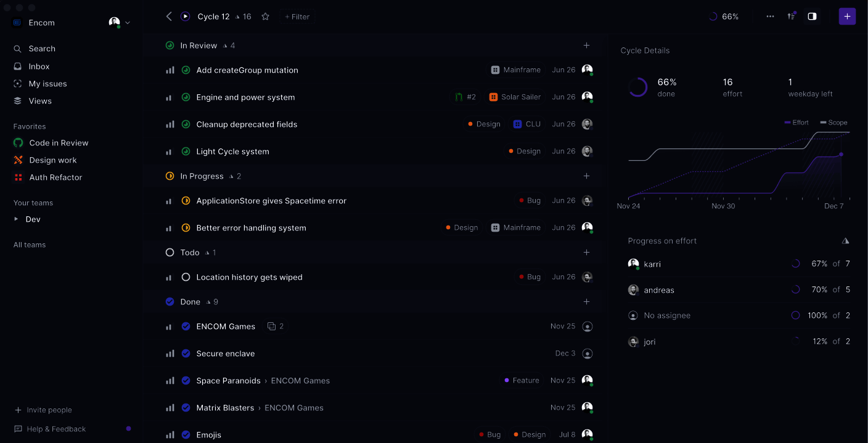Screen dimensions: 868x443
Task: Toggle the status circle on Location history gets wiped
Action: 186,277
